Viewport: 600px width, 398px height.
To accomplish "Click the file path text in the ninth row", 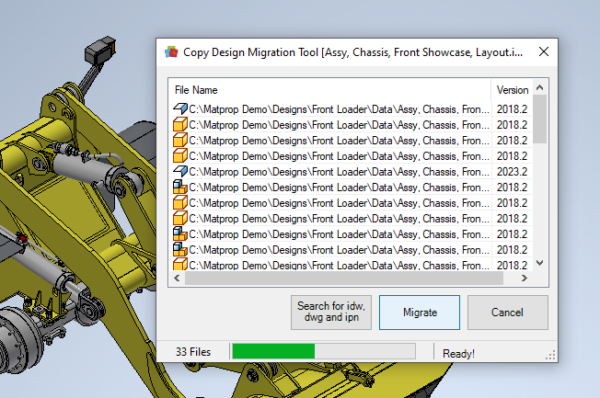I will point(339,234).
